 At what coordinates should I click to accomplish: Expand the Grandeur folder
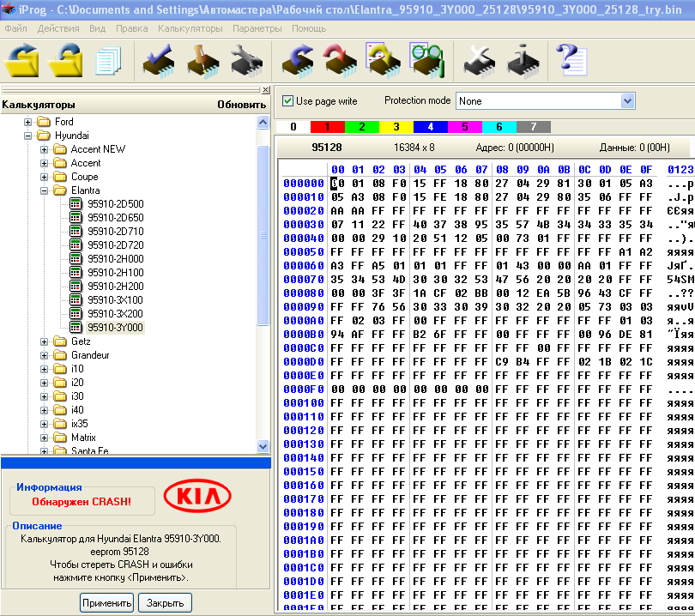45,355
